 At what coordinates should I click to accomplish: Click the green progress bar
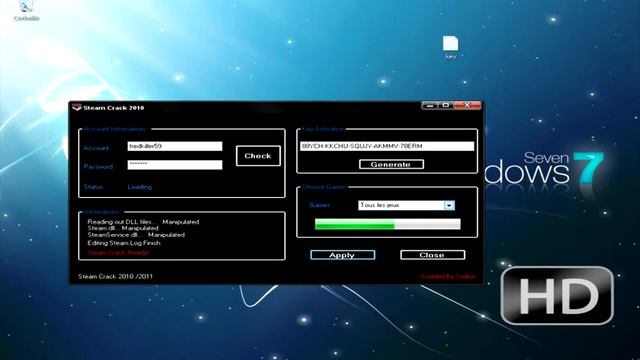point(387,224)
